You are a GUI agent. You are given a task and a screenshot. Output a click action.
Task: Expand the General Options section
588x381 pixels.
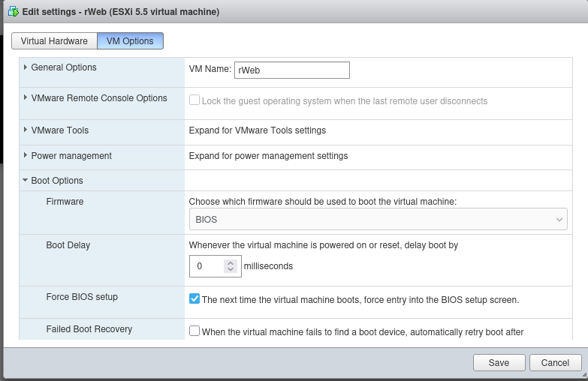click(25, 67)
